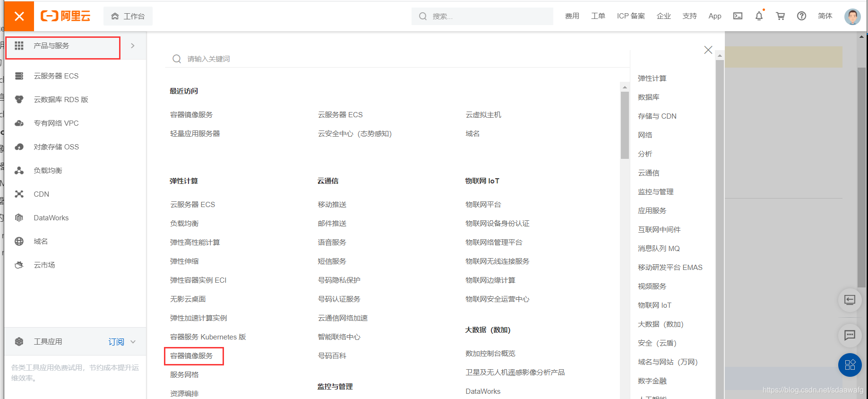This screenshot has height=399, width=868.
Task: Jump to 存储与 CDN category
Action: pyautogui.click(x=657, y=116)
